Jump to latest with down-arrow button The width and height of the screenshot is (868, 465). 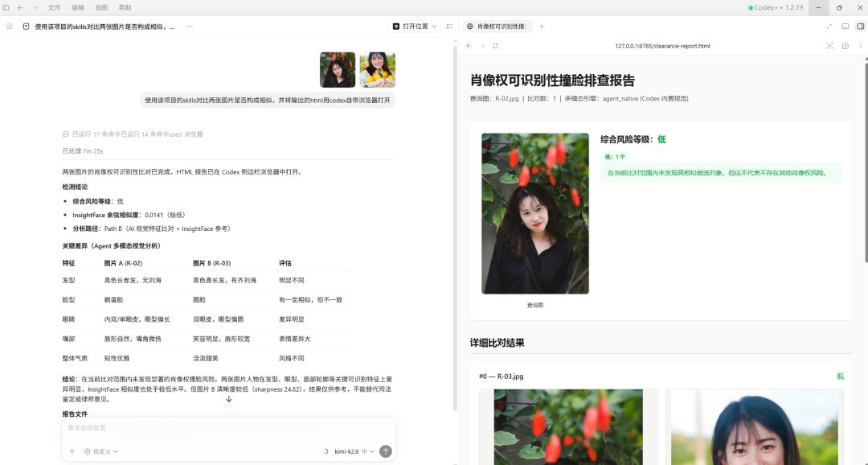coord(228,399)
